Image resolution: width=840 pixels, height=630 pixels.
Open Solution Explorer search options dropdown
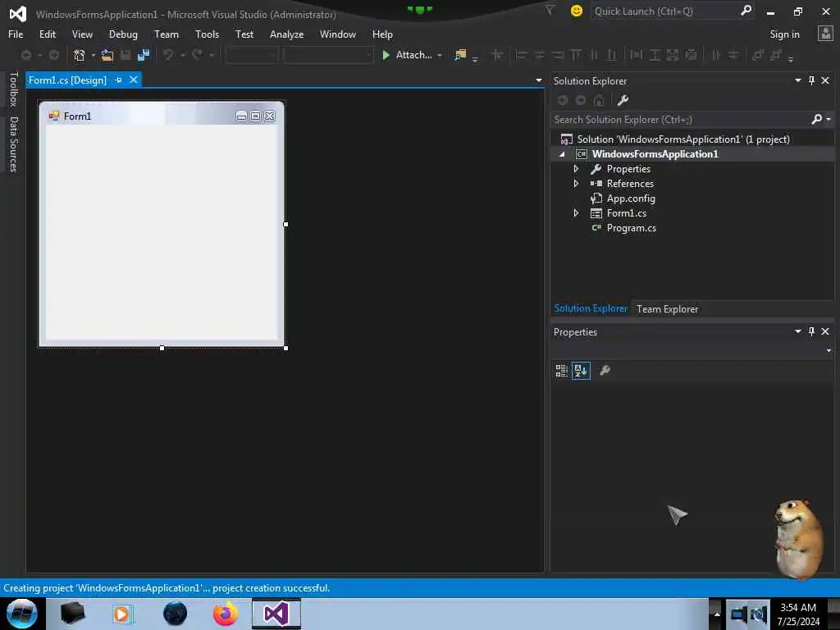829,120
